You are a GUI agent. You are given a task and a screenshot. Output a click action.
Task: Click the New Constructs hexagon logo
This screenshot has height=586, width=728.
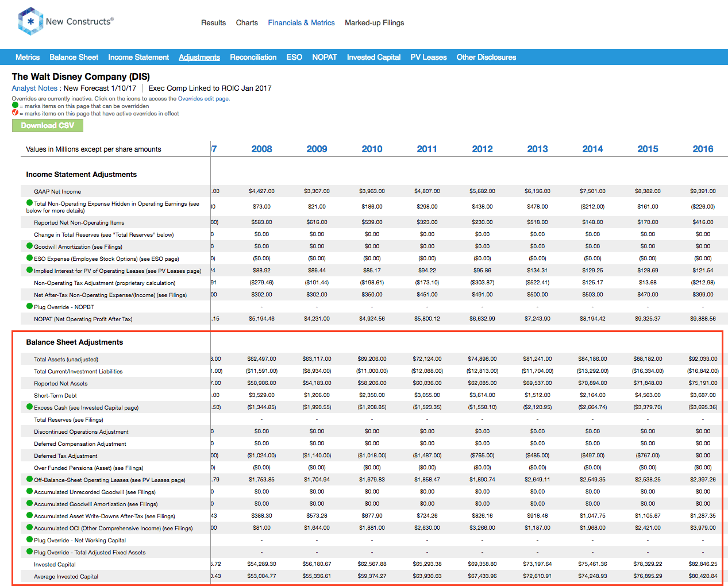pos(30,21)
